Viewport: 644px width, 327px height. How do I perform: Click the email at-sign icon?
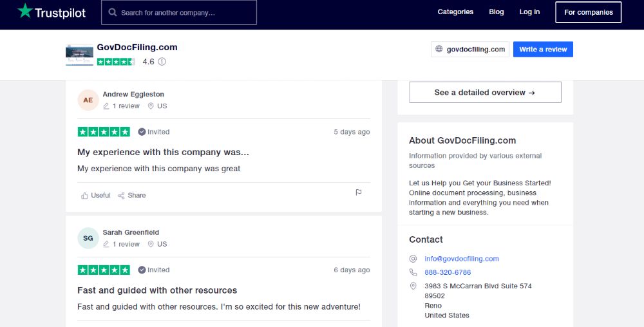tap(413, 259)
